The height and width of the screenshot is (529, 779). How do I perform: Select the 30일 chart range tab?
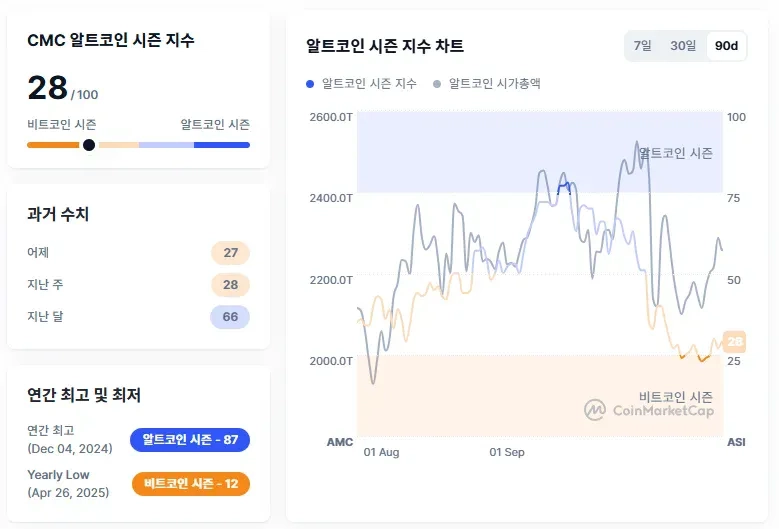point(683,46)
